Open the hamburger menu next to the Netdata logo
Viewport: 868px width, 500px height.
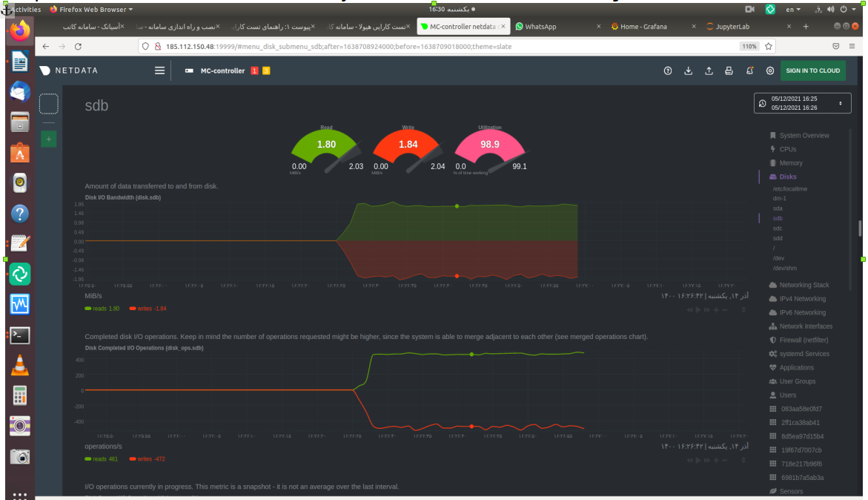pos(159,70)
